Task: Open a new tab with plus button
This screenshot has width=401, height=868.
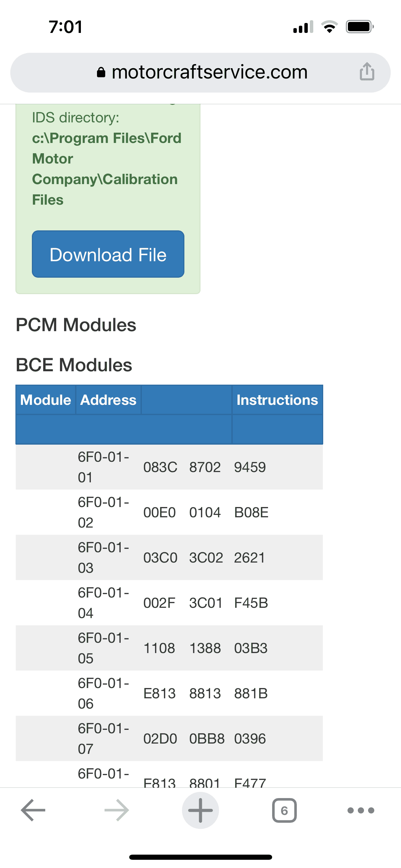Action: click(x=200, y=810)
